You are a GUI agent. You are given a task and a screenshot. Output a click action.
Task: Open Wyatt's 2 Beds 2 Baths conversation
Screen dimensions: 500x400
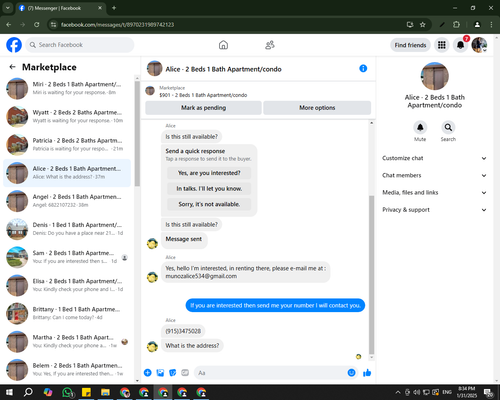click(67, 117)
